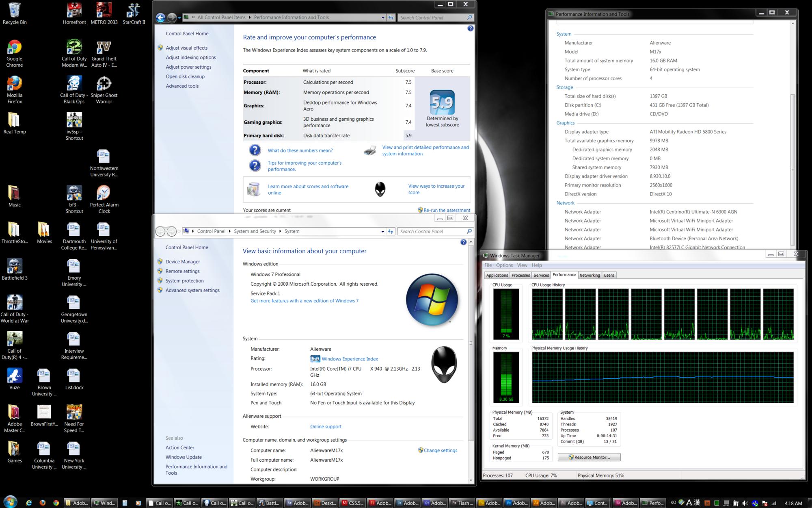Expand the recent pages dropdown beside Forward arrow

[x=179, y=17]
